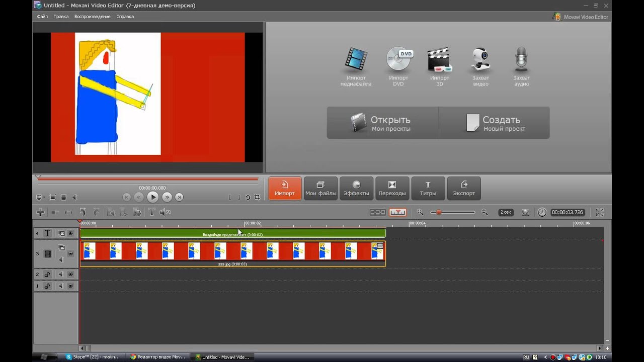The height and width of the screenshot is (362, 644).
Task: Mute video track 3 speaker
Action: tap(61, 260)
